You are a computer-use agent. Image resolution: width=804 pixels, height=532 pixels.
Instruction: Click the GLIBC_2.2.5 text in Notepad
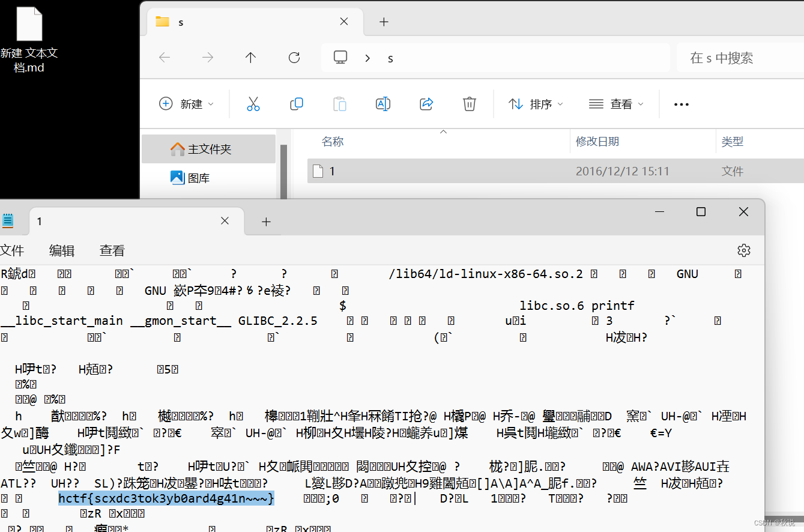click(278, 321)
